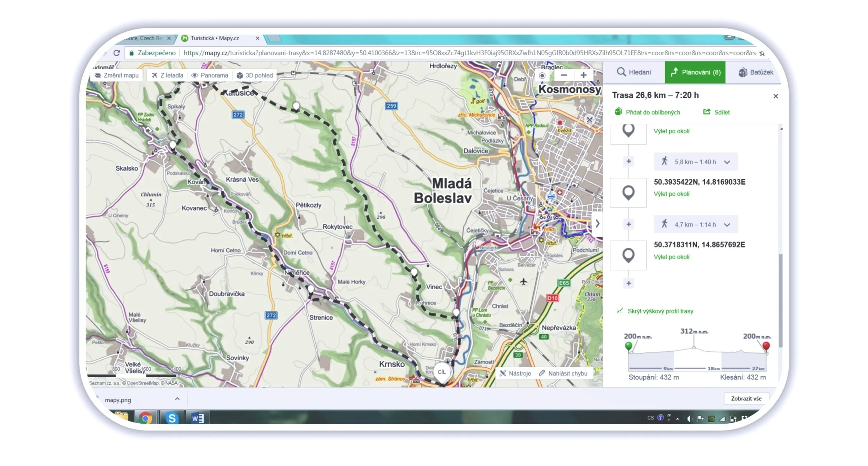The height and width of the screenshot is (466, 868).
Task: Select waypoint pin 50.3718311N, 14.8657692E
Action: point(628,255)
